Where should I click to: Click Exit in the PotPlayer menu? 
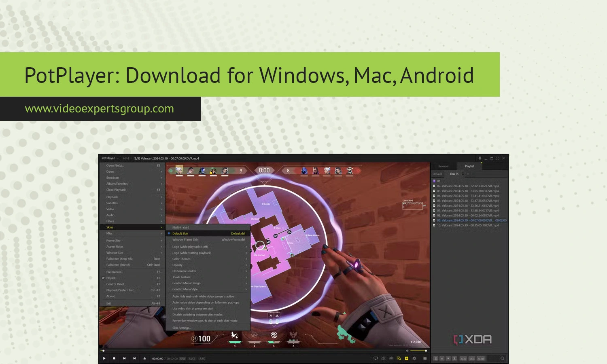133,303
